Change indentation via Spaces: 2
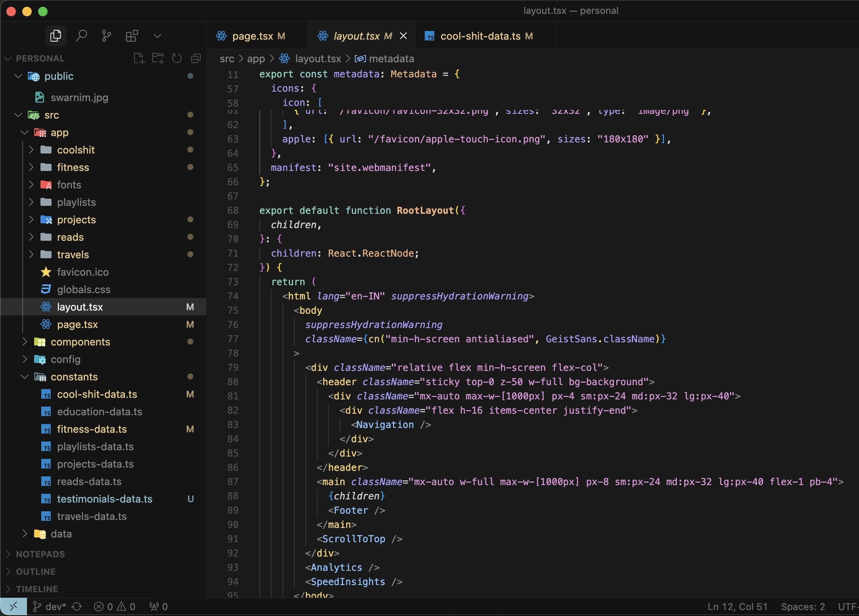 click(x=803, y=607)
